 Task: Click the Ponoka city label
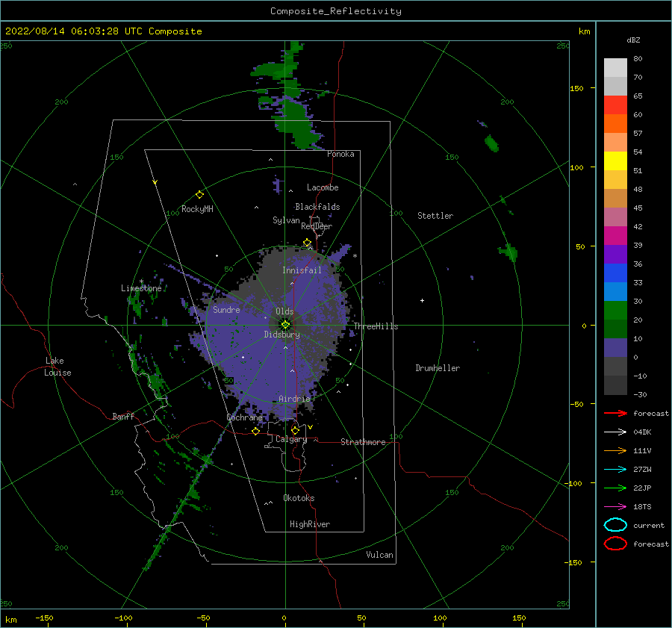click(340, 154)
